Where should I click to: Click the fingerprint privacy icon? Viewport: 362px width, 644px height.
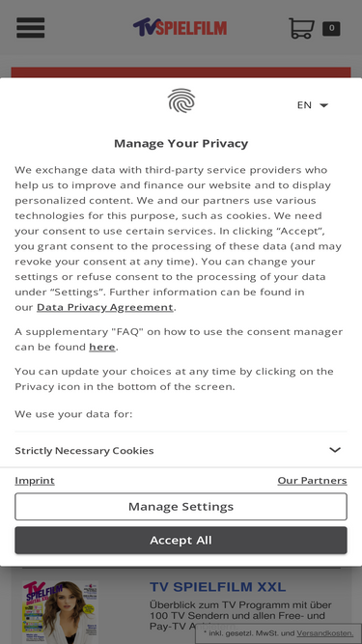[181, 100]
